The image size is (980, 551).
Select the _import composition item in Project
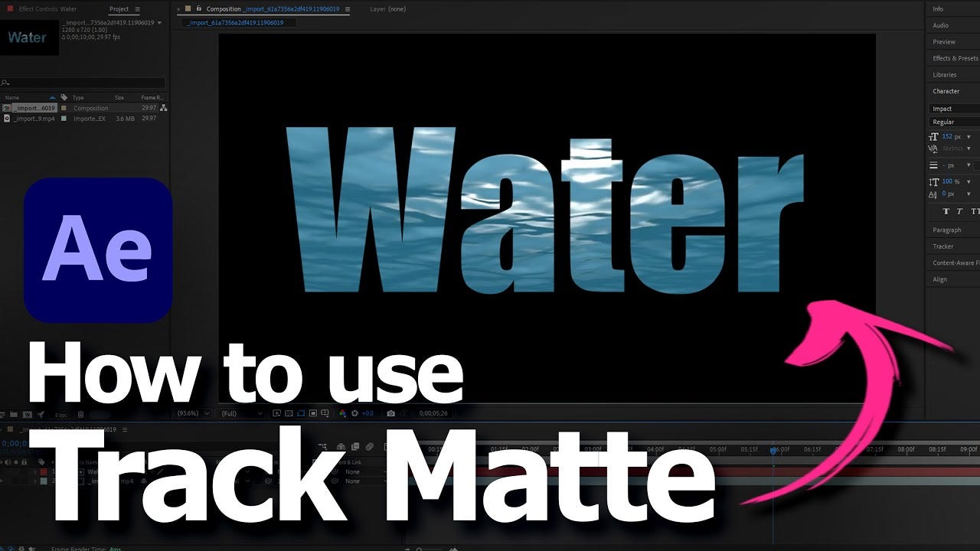33,108
